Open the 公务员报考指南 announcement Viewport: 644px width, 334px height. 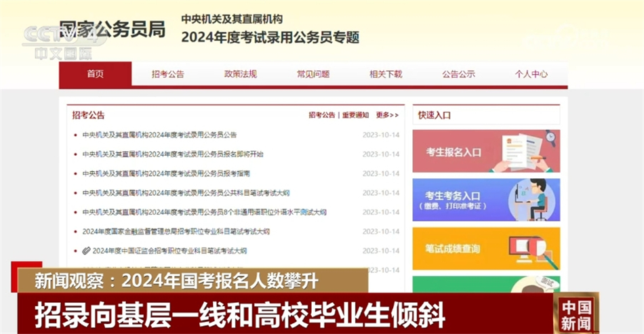click(166, 173)
